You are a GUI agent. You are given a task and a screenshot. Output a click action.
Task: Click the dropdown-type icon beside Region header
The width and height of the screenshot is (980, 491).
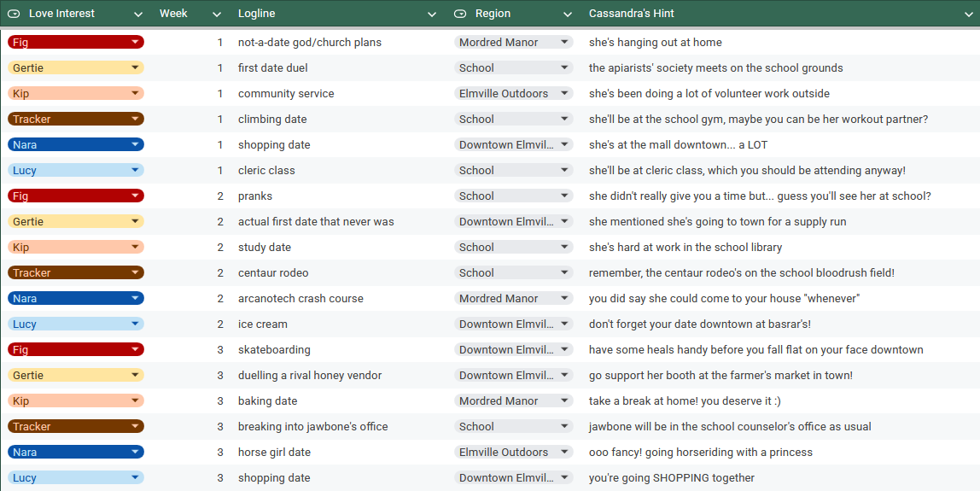pos(460,14)
